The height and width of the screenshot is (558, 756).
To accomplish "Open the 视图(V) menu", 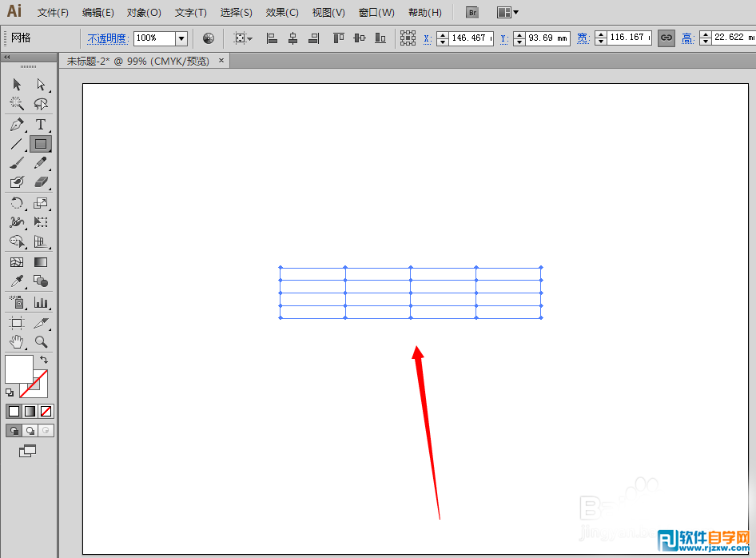I will 328,13.
